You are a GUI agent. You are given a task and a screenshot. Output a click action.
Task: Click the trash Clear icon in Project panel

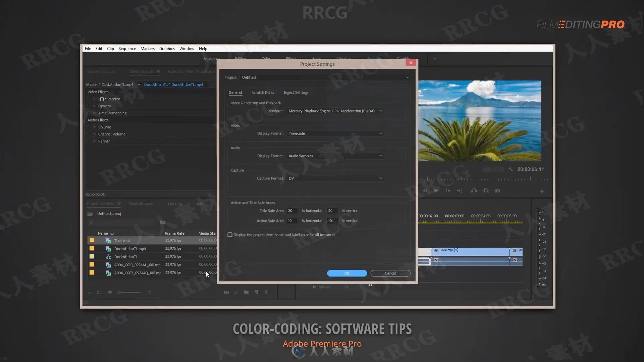(267, 292)
